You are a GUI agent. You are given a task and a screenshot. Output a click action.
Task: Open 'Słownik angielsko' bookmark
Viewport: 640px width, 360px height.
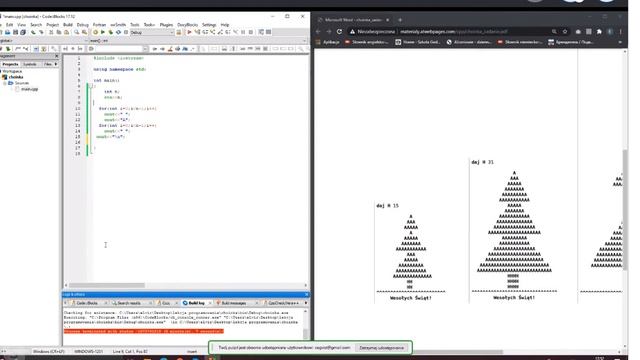click(x=367, y=42)
